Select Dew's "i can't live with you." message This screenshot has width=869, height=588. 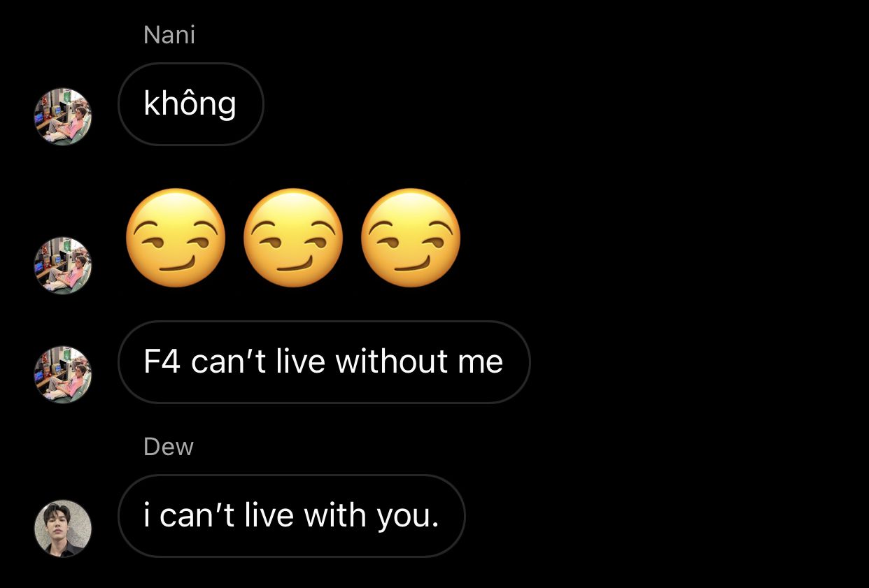[291, 516]
